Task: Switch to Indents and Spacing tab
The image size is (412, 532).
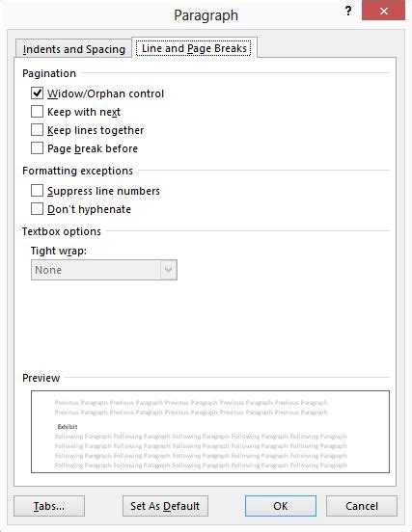Action: tap(73, 49)
